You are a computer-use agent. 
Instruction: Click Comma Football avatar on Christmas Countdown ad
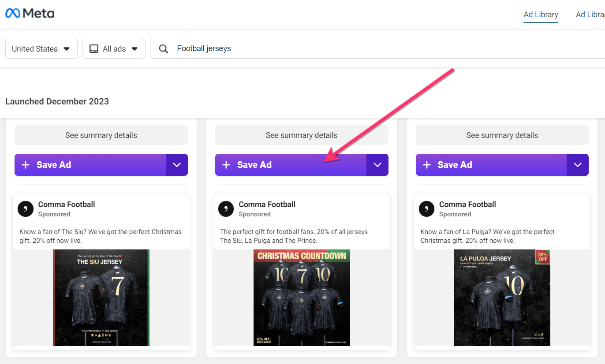click(x=226, y=209)
